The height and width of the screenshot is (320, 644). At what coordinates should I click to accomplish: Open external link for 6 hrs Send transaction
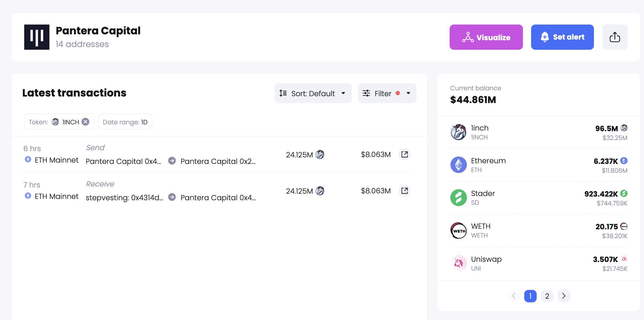(404, 154)
